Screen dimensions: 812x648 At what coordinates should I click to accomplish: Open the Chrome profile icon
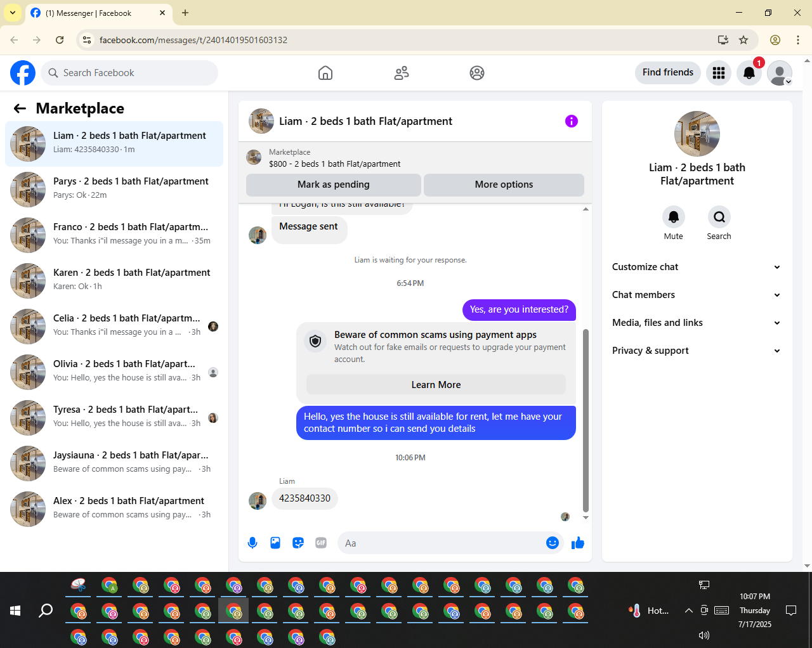pos(775,40)
